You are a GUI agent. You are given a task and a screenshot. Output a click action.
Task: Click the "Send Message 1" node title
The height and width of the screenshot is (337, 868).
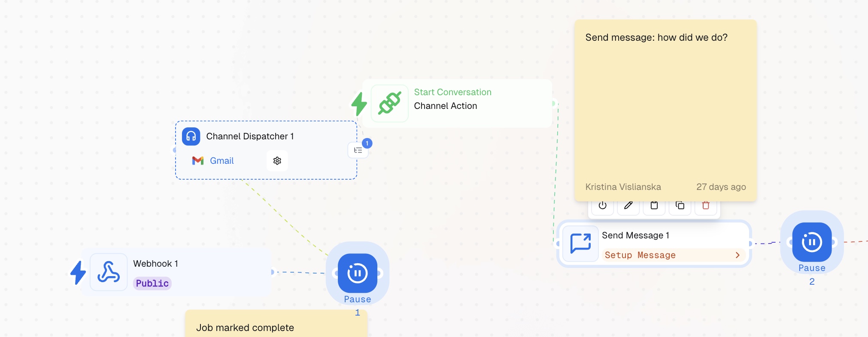[636, 235]
